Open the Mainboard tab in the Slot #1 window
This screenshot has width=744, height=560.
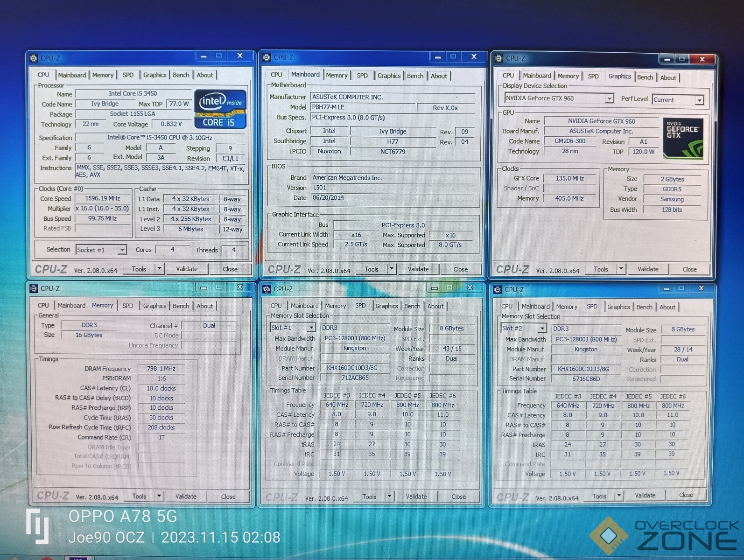[x=305, y=306]
